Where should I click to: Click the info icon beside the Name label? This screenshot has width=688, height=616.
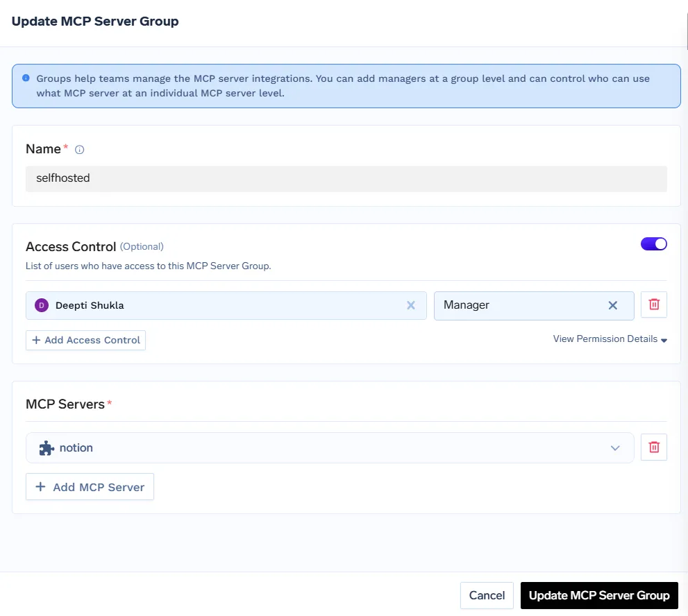(x=79, y=149)
